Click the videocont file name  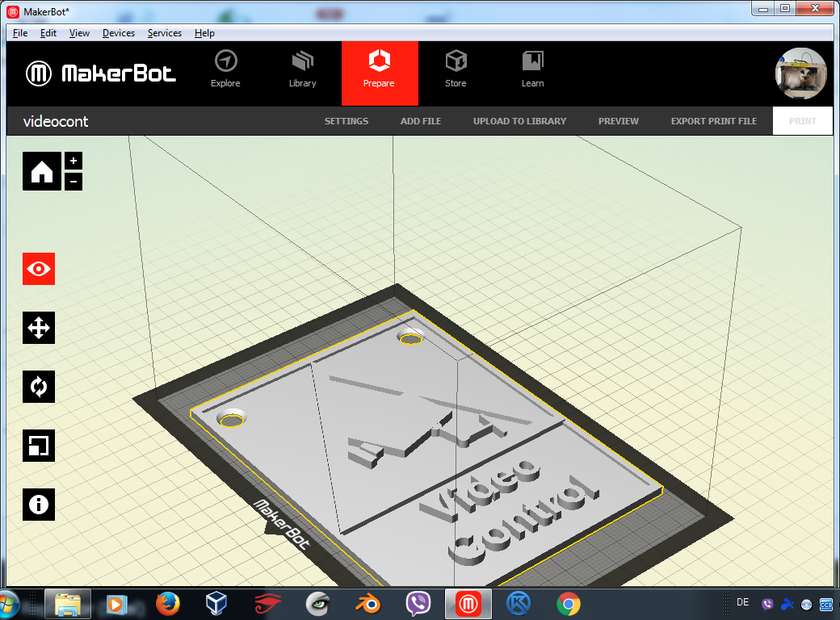pos(56,122)
